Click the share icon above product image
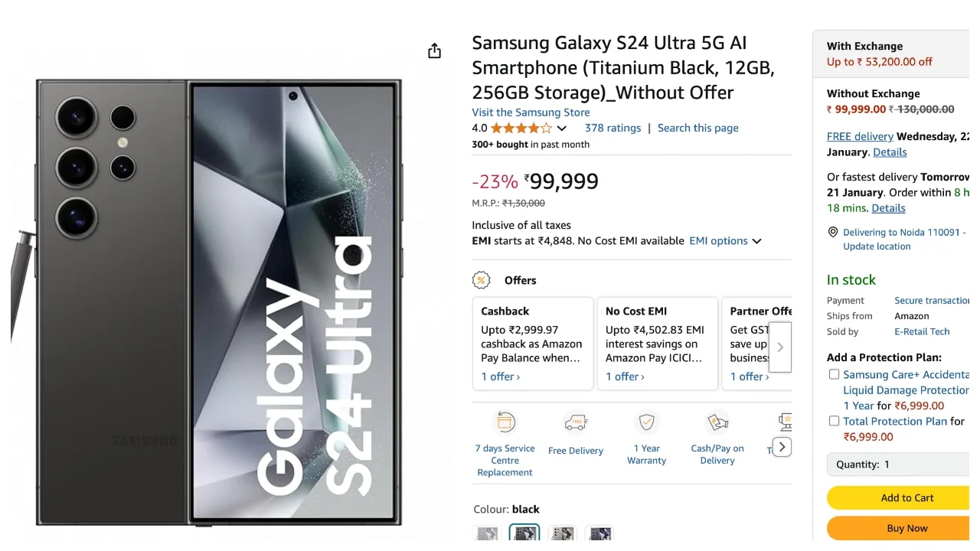Viewport: 980px width, 551px height. 434,51
